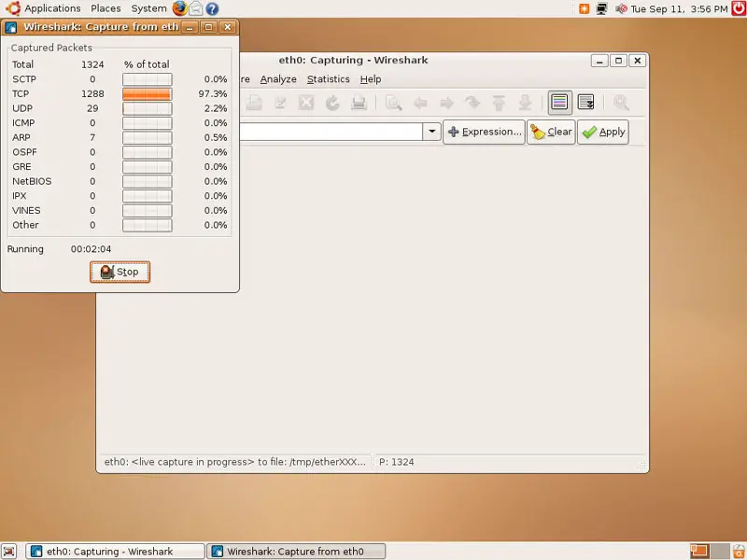Switch to 'Wireshark: Capture from eth0' taskbar button

tap(296, 552)
